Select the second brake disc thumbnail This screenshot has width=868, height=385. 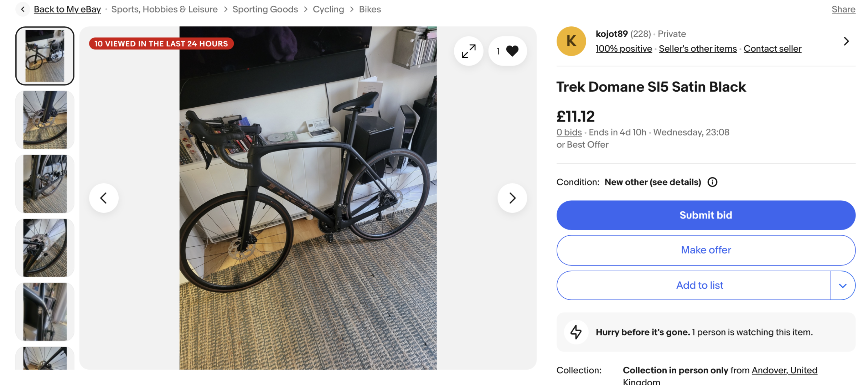(45, 120)
